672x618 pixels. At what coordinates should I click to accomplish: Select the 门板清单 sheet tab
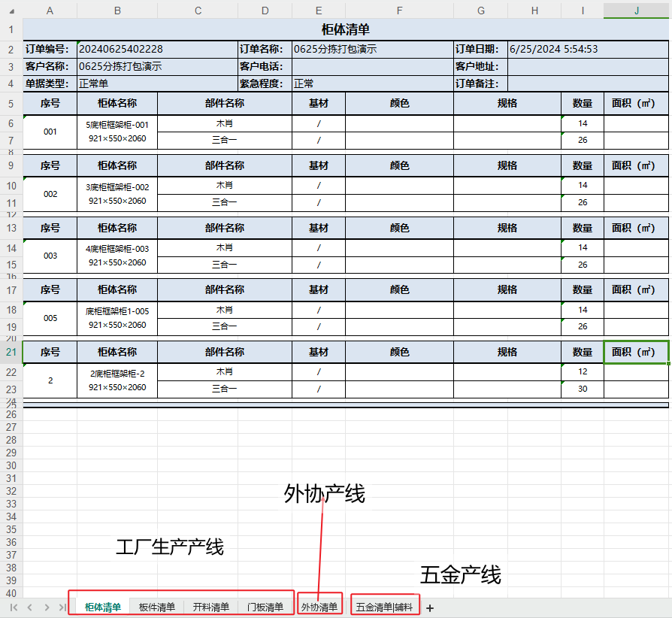tap(265, 607)
